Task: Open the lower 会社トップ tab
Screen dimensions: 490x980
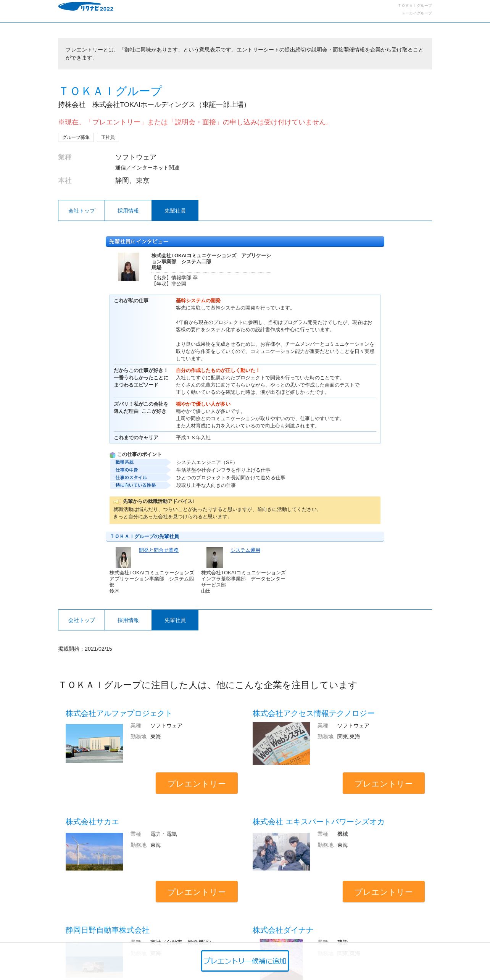Action: pos(81,620)
